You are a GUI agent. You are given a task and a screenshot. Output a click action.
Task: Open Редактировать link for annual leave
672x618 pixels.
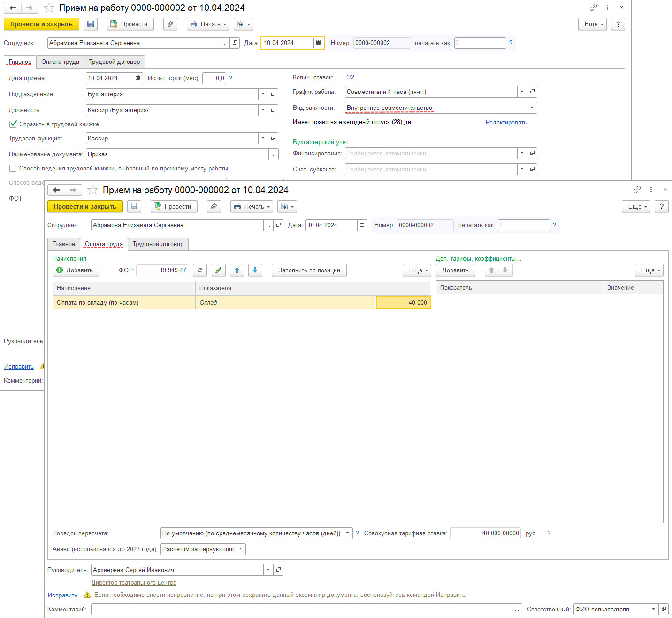506,123
